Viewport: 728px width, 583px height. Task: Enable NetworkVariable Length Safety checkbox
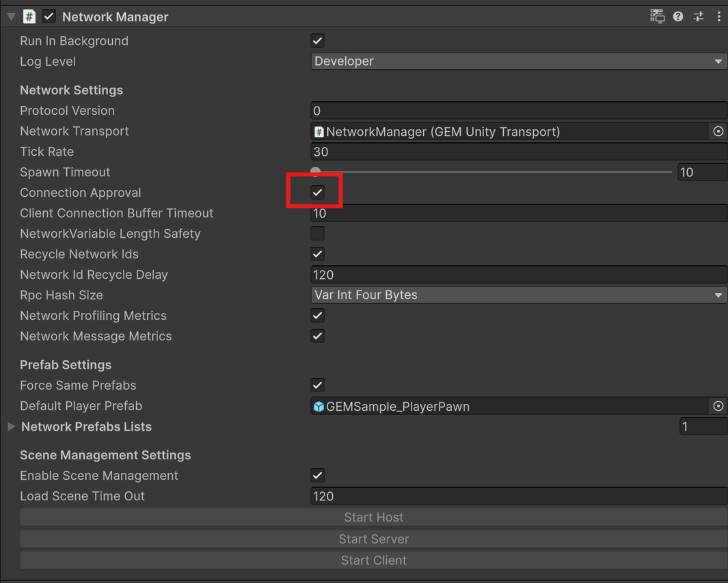[318, 234]
